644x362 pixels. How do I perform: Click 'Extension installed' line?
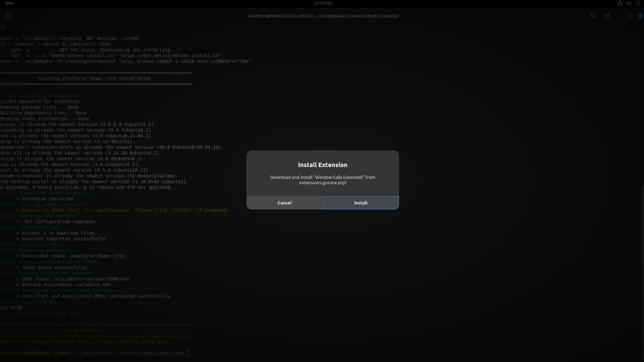[45, 199]
